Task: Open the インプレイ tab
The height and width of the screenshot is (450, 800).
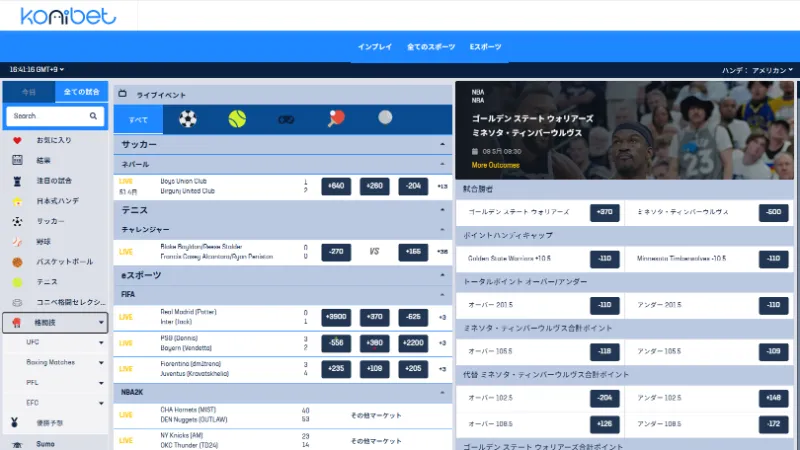Action: [374, 47]
